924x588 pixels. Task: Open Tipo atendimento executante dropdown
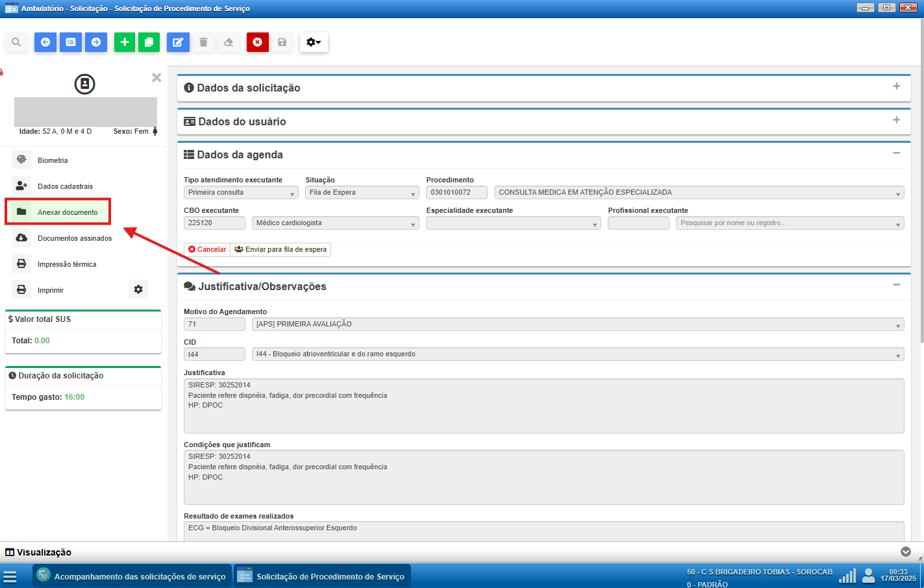(240, 193)
